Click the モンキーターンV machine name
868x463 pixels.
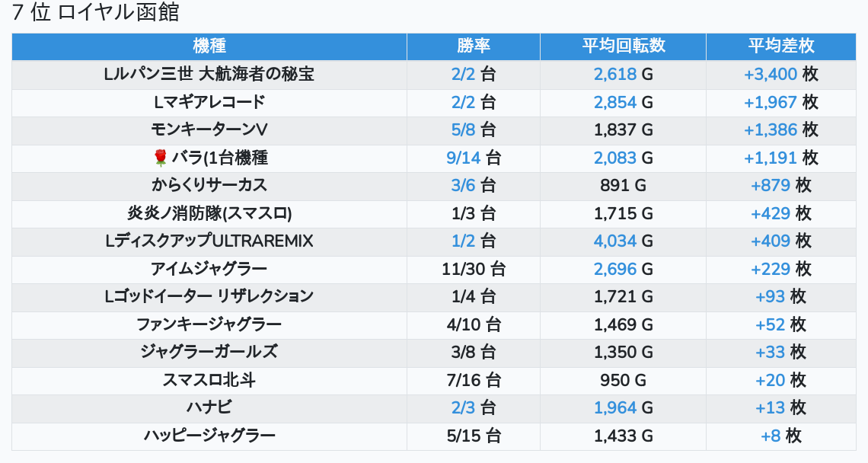tap(209, 129)
